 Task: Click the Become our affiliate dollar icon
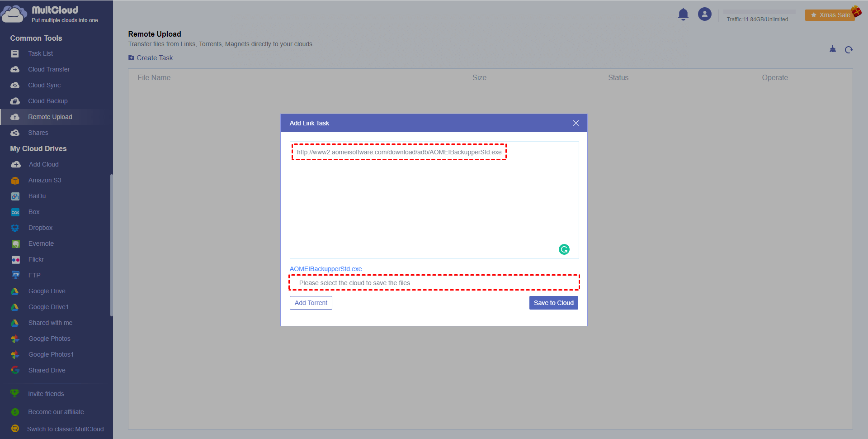15,412
